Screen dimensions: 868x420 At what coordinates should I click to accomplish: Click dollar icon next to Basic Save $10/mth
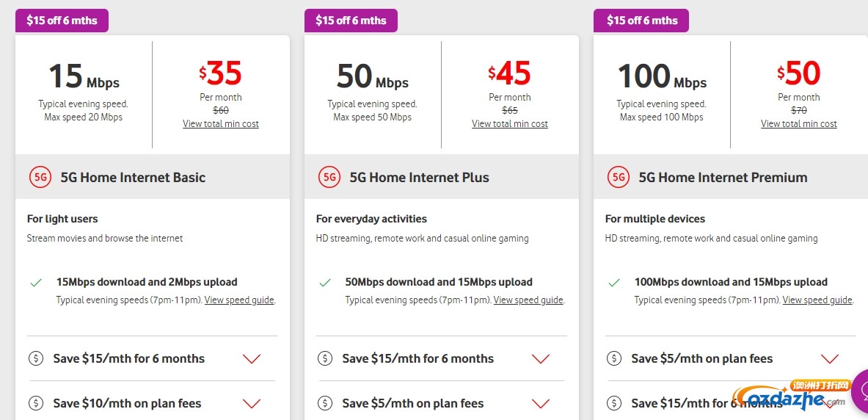tap(36, 403)
